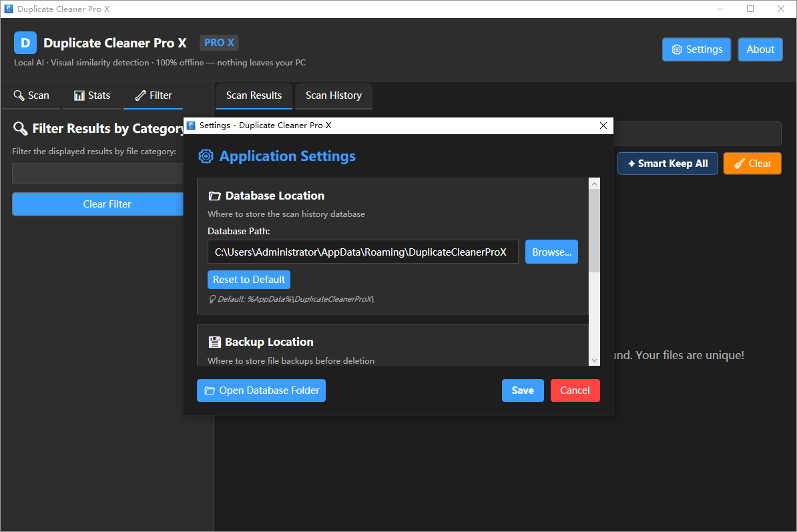
Task: Click the magnifier icon beside Filter Results
Action: pos(20,129)
